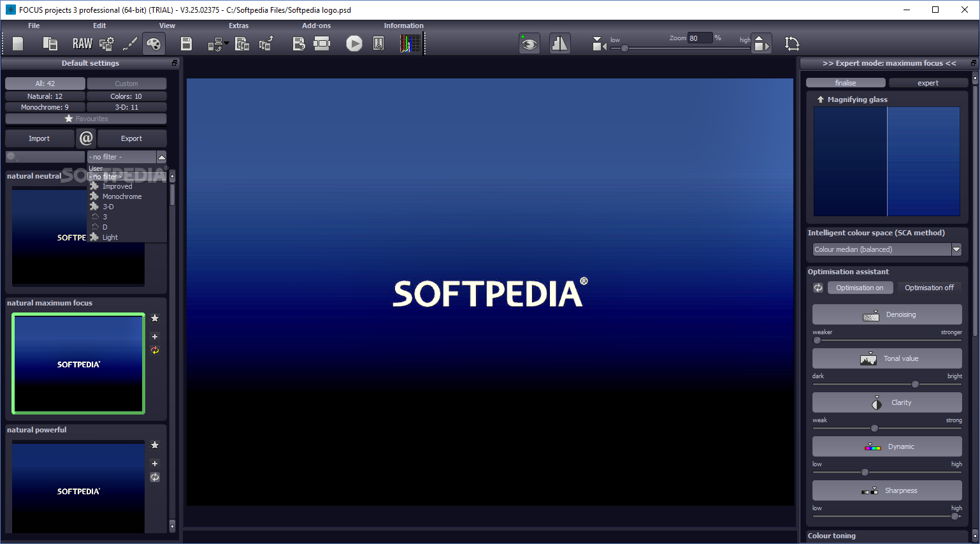Click optimisation assistant refresh icon
Image resolution: width=980 pixels, height=544 pixels.
pos(818,288)
